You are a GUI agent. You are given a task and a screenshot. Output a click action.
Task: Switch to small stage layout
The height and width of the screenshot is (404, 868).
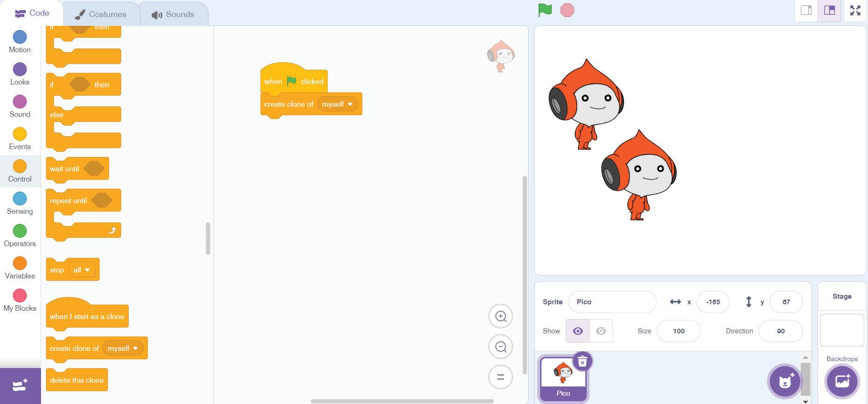(x=806, y=11)
